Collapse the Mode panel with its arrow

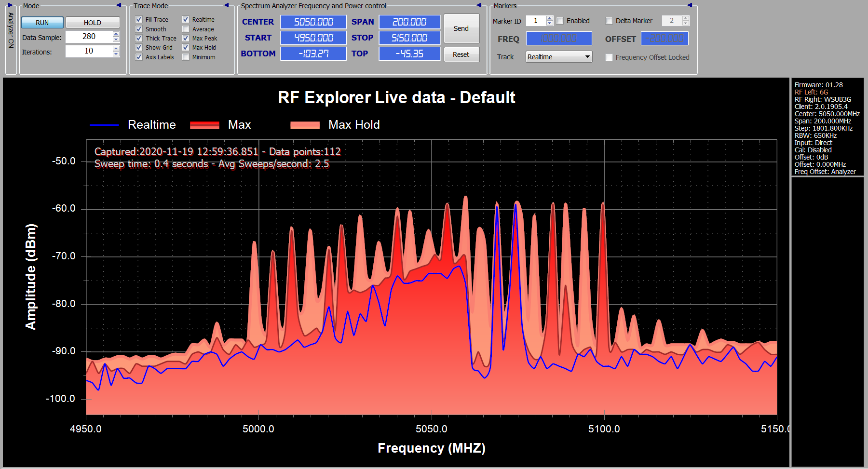coord(119,5)
